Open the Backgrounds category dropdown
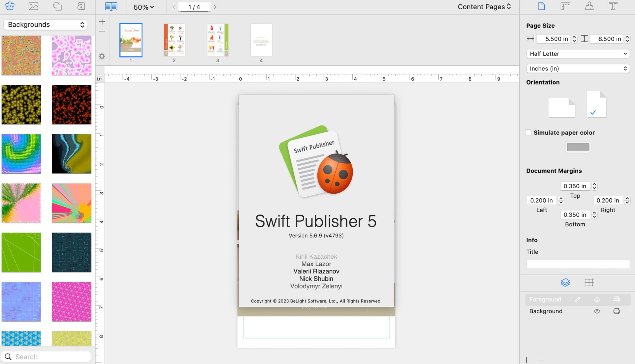Screen dimensions: 635x364 (x=46, y=25)
